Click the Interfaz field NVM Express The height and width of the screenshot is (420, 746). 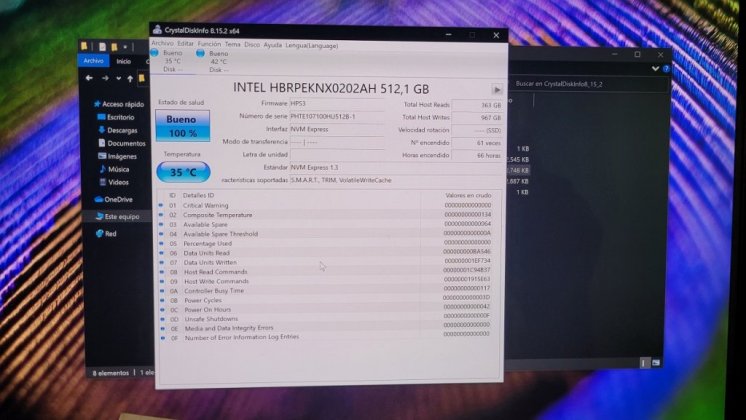click(x=337, y=129)
